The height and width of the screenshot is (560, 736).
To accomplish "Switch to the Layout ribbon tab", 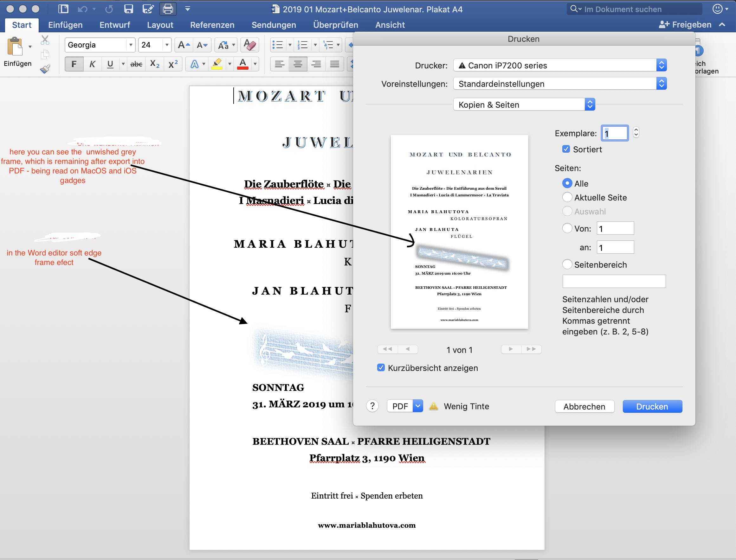I will (x=160, y=25).
